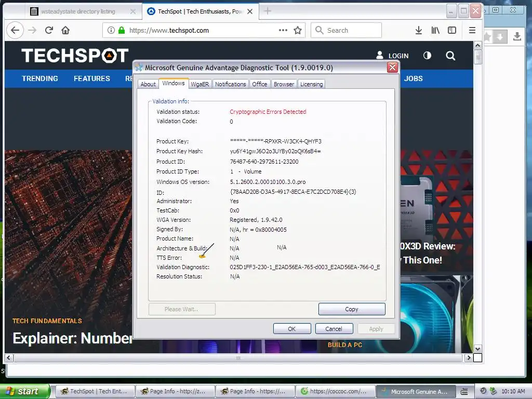The image size is (532, 399).
Task: Switch to TechSpot taskbar button
Action: (95, 391)
